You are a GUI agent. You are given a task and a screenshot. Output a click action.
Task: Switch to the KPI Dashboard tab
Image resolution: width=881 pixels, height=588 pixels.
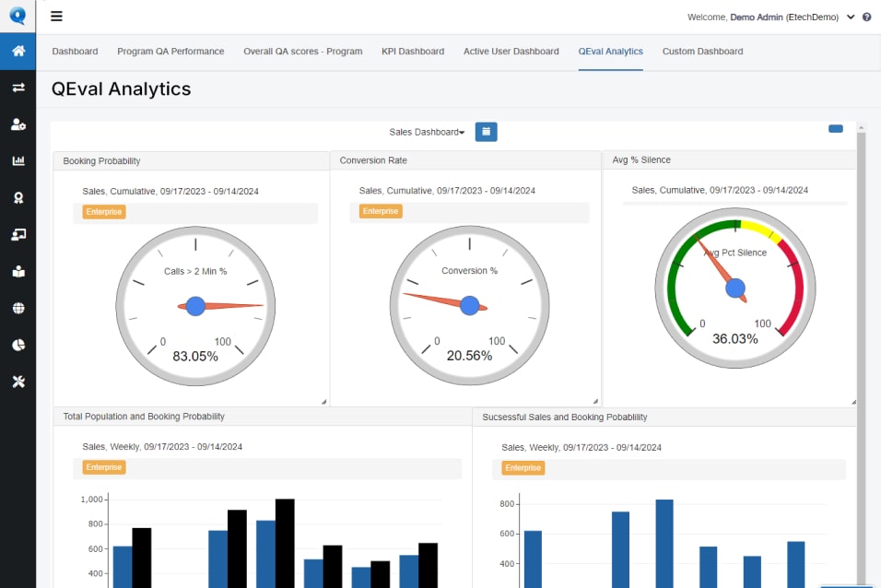coord(413,52)
